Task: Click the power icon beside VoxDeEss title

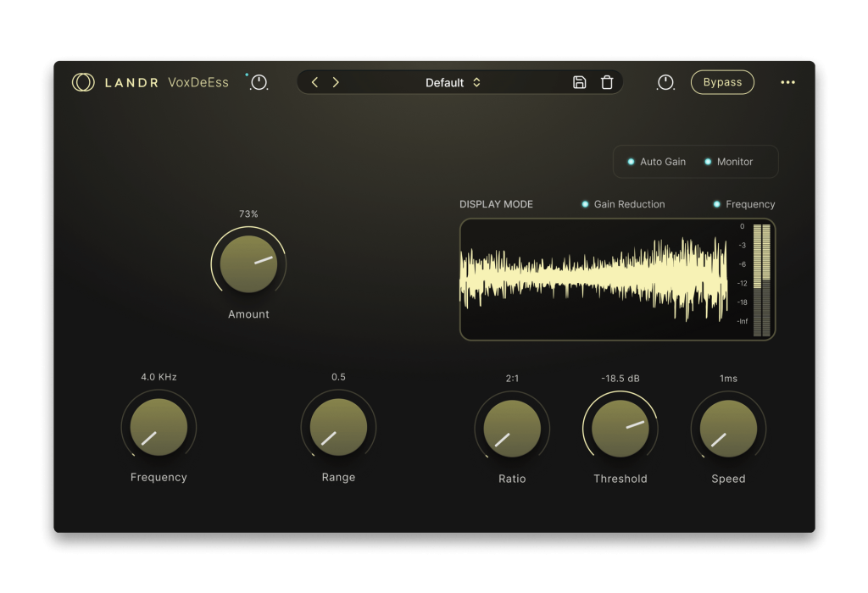Action: (259, 82)
